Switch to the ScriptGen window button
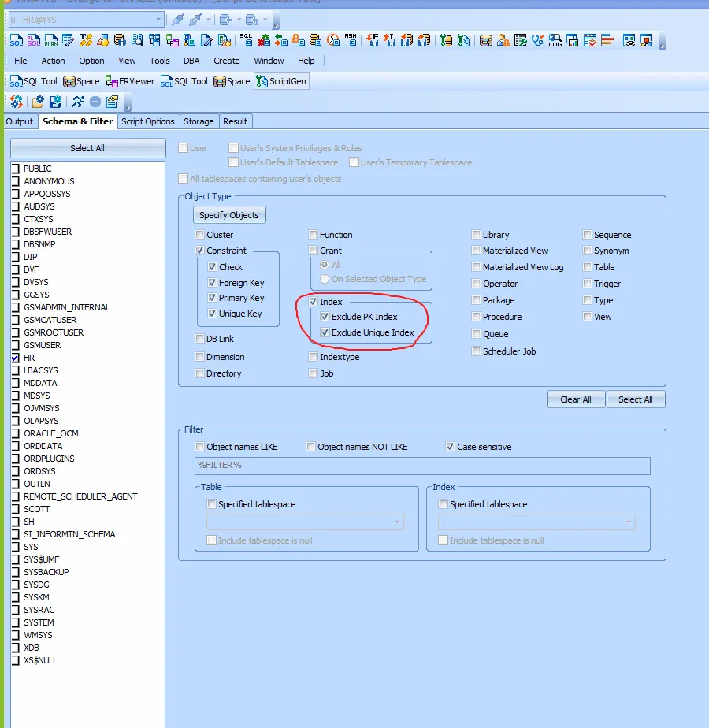The height and width of the screenshot is (728, 709). [281, 81]
